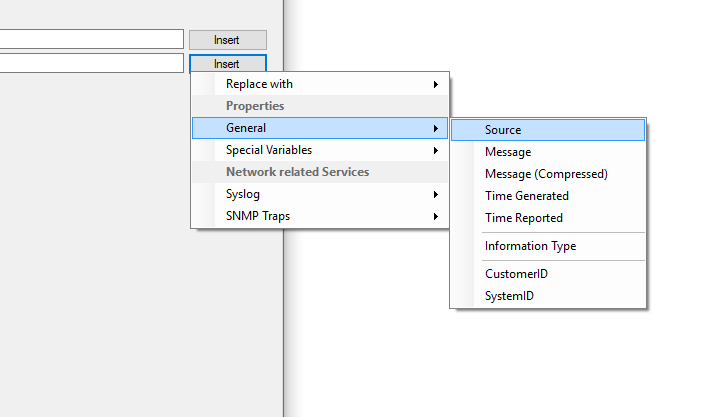Focus the first text input field

click(92, 39)
